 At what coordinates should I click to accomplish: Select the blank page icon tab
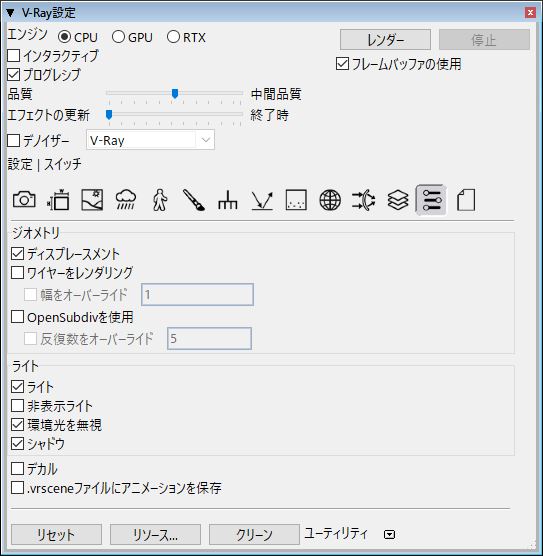click(466, 200)
